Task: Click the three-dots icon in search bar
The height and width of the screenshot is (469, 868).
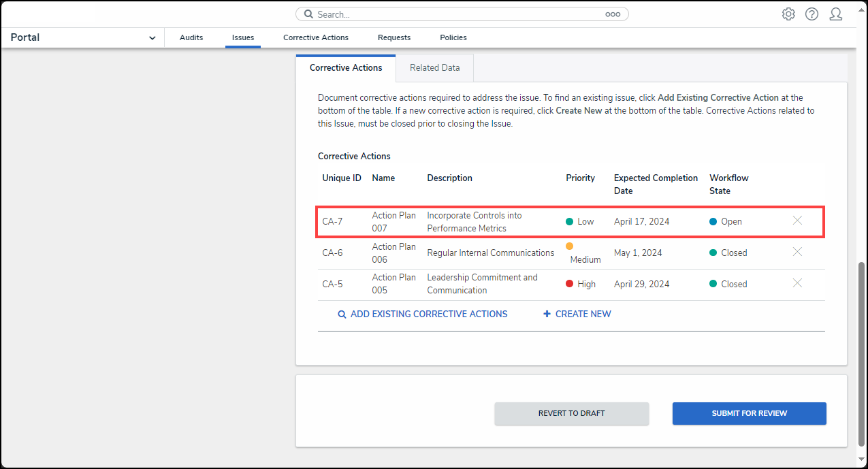Action: [x=612, y=14]
